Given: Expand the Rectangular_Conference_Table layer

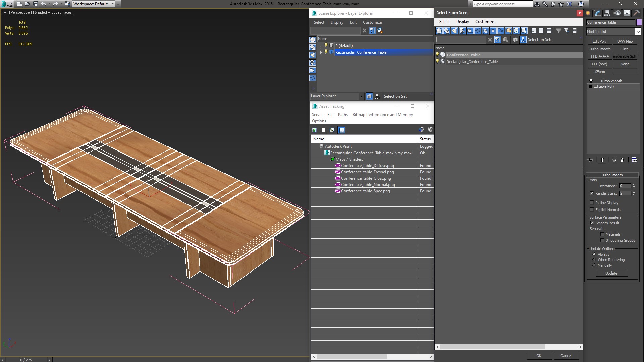Looking at the screenshot, I should 320,52.
